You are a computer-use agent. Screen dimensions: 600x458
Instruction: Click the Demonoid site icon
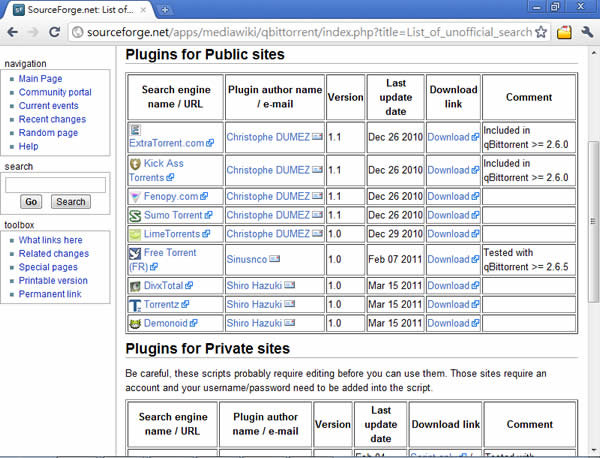coord(135,324)
